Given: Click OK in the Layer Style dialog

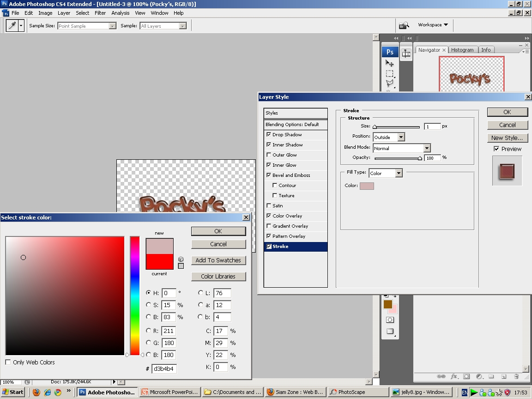Looking at the screenshot, I should (x=507, y=112).
